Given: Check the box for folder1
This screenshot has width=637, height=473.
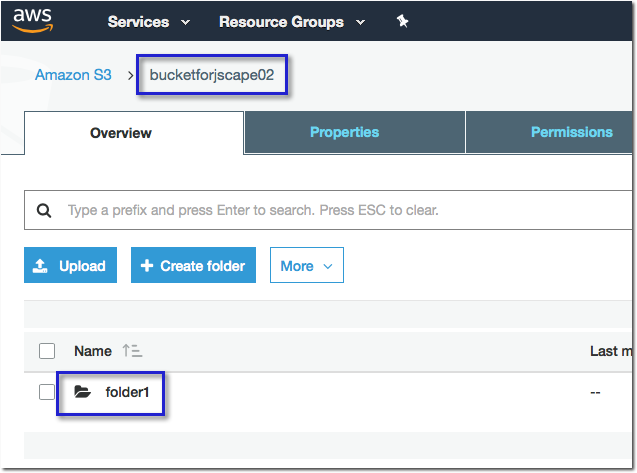Looking at the screenshot, I should (x=47, y=392).
